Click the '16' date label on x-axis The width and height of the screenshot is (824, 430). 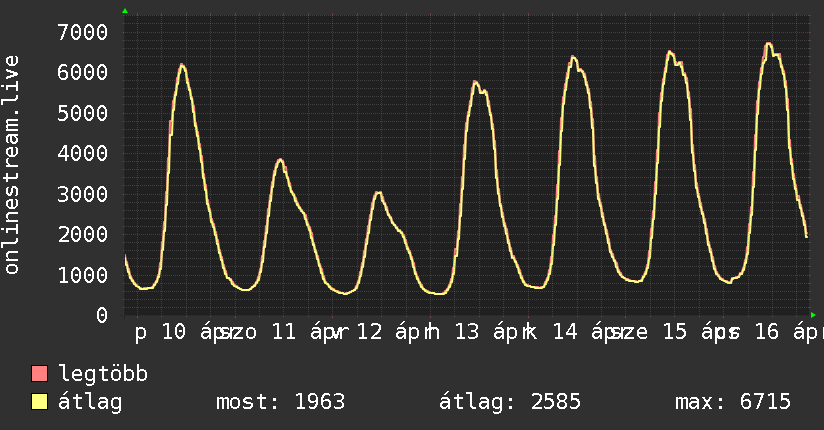pyautogui.click(x=767, y=332)
